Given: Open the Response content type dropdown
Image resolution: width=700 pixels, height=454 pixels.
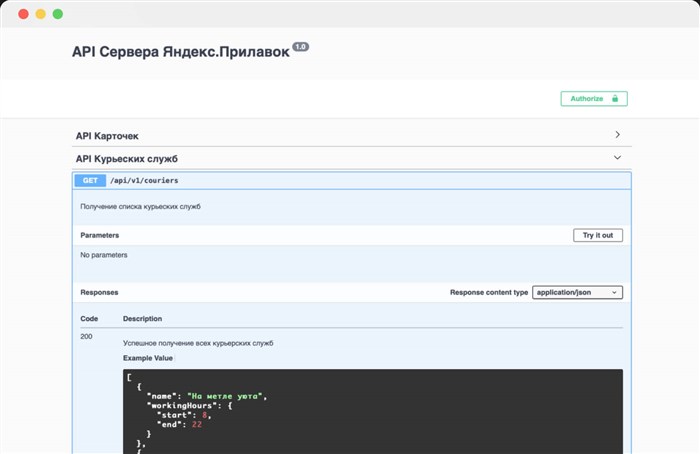Looking at the screenshot, I should click(x=578, y=292).
